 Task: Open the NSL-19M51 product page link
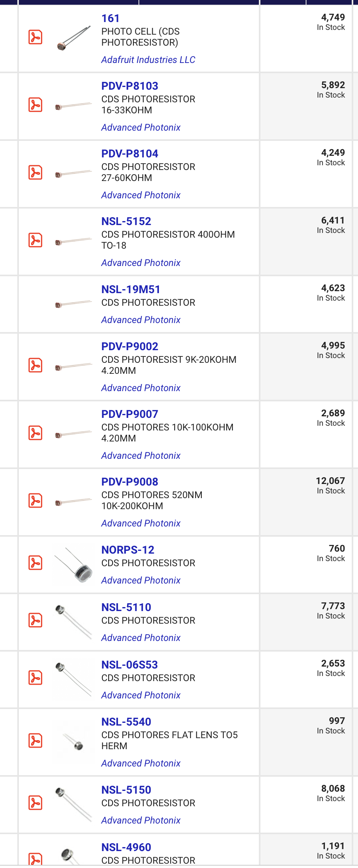tap(131, 290)
